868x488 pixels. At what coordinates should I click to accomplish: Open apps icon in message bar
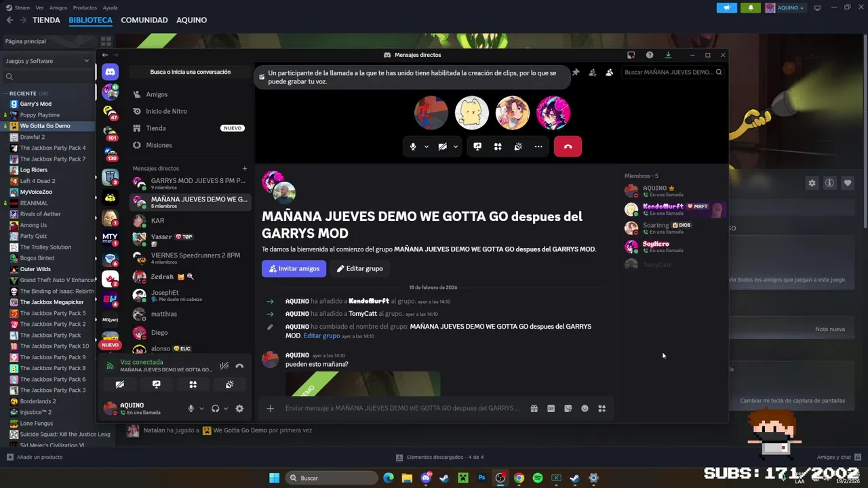point(601,408)
